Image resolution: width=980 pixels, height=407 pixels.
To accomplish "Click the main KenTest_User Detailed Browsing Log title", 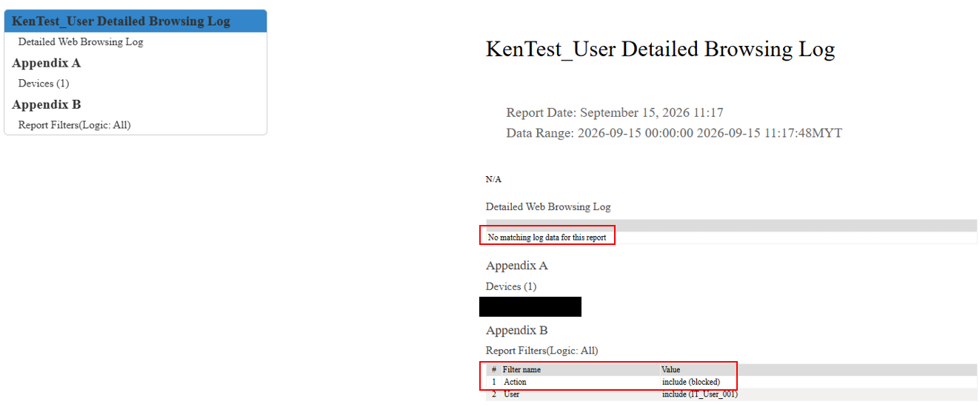I will pyautogui.click(x=660, y=50).
